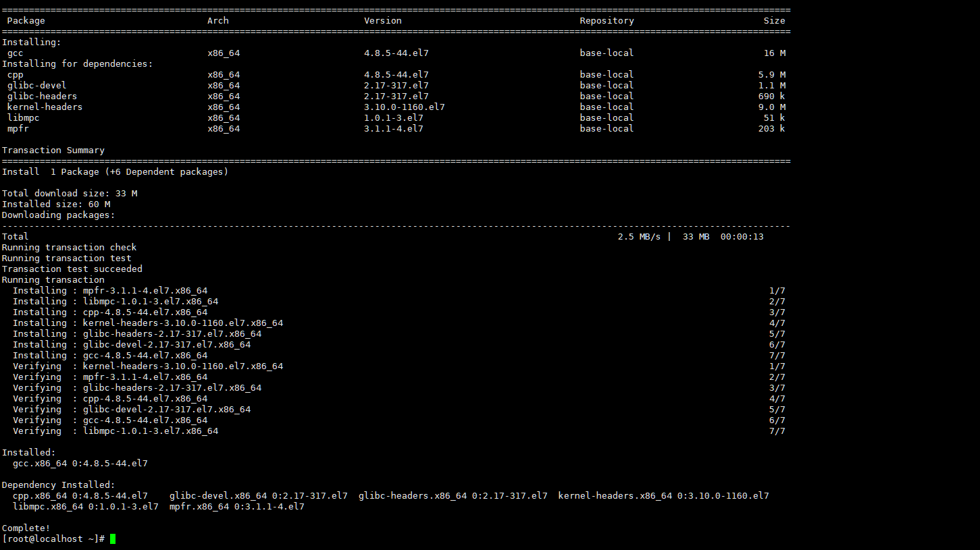Click the 'Arch' column header
This screenshot has width=980, height=550.
(x=218, y=20)
